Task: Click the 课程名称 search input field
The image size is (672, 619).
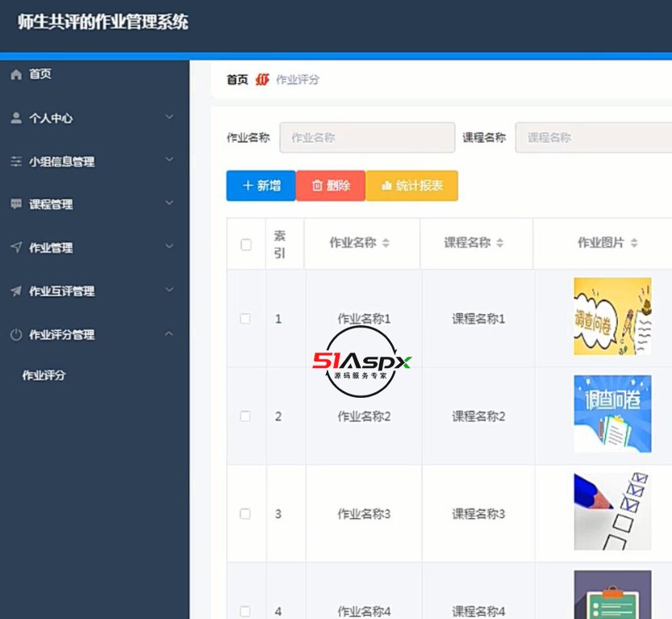Action: click(x=594, y=138)
